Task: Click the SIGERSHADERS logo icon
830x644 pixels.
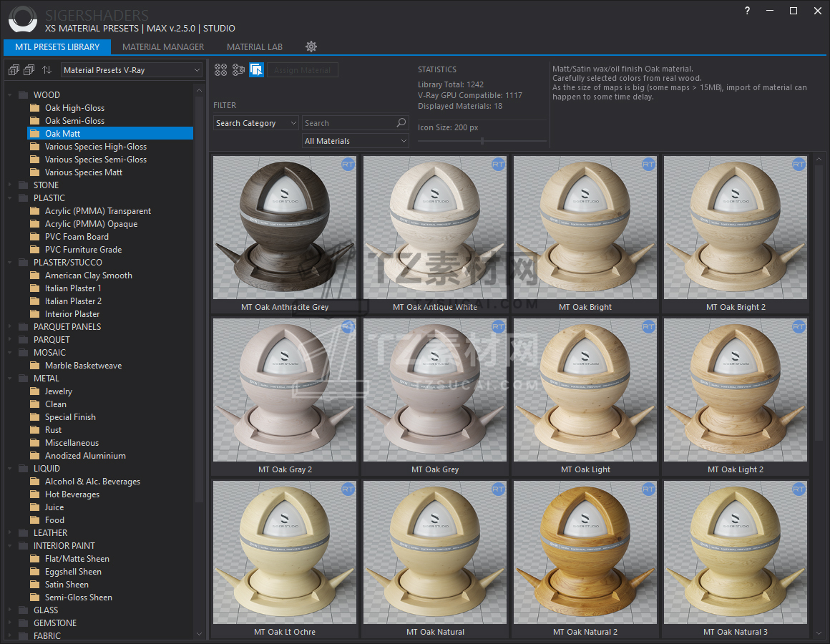Action: click(x=23, y=19)
